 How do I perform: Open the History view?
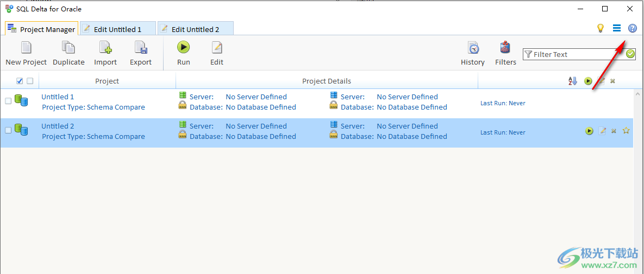coord(473,53)
